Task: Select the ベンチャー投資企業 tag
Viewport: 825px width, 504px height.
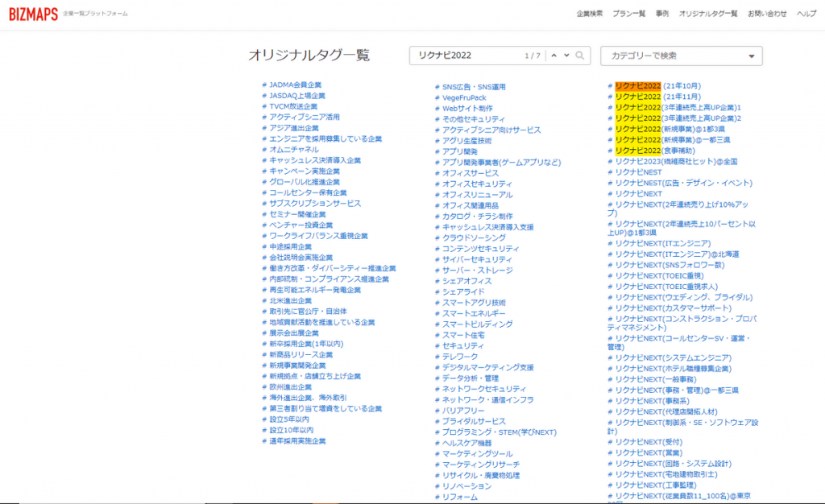Action: (301, 225)
